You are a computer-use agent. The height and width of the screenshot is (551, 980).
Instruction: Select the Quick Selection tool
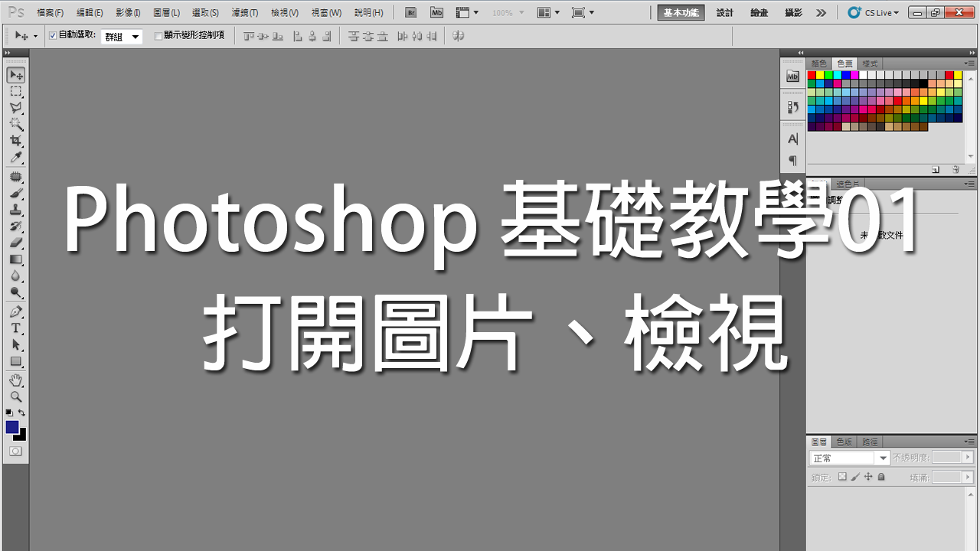coord(16,124)
